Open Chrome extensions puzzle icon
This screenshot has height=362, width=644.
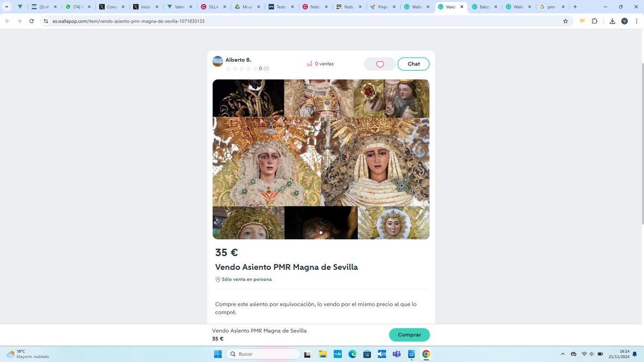click(x=595, y=21)
